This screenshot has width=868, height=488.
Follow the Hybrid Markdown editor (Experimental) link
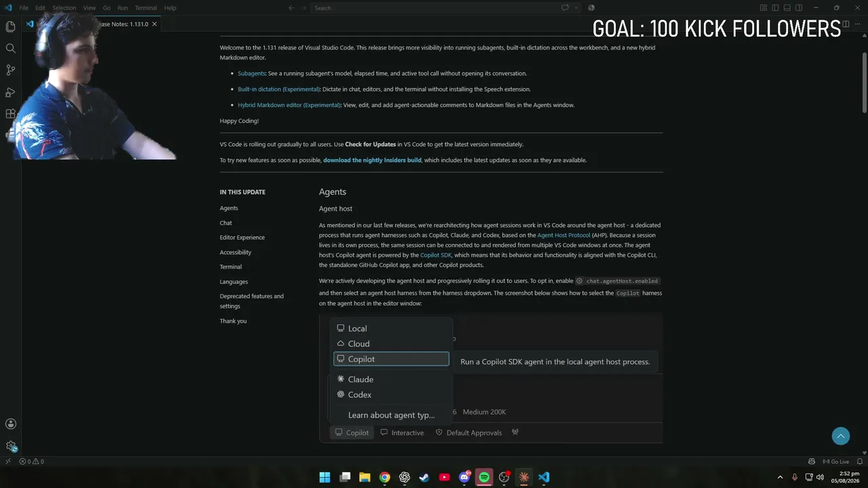(x=290, y=105)
